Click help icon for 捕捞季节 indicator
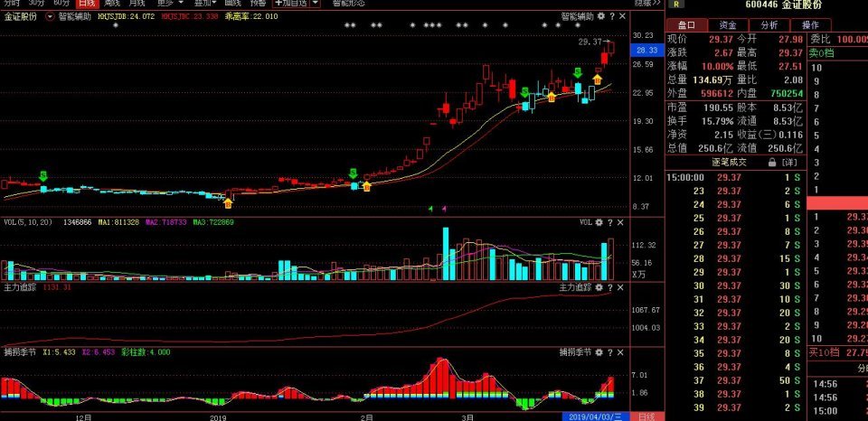868x421 pixels. tap(612, 351)
